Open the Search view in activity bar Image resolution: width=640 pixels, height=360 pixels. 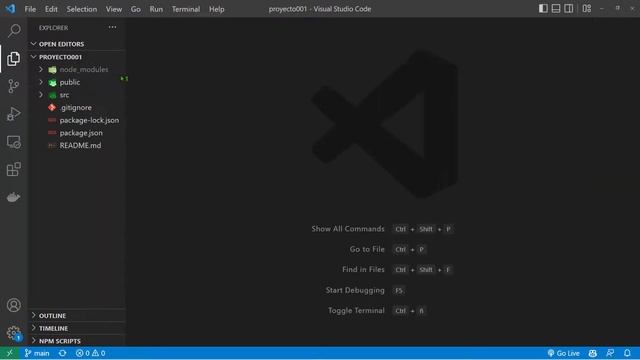(x=14, y=31)
